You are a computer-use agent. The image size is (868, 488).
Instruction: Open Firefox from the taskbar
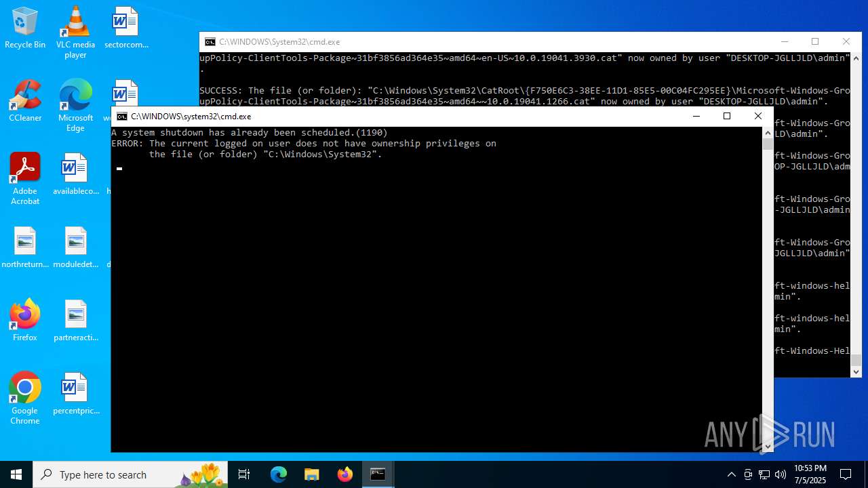tap(344, 474)
